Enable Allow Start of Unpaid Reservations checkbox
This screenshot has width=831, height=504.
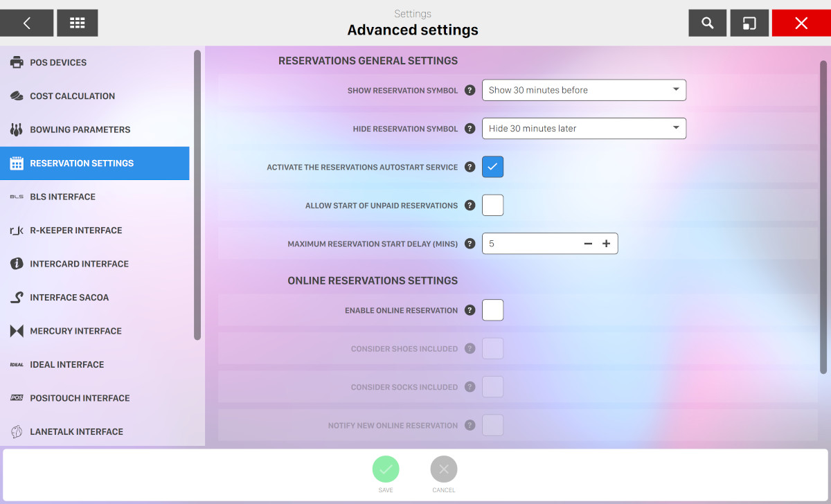click(492, 206)
